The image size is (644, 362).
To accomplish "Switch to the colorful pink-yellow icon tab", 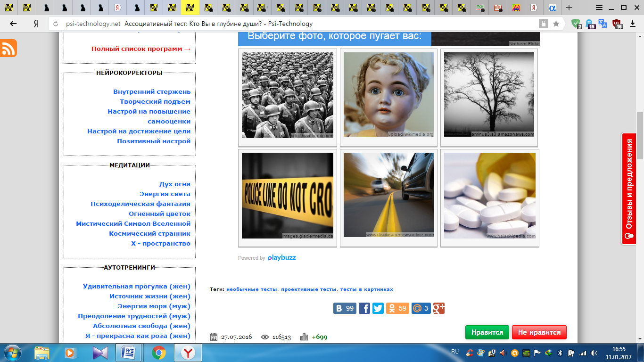I will [516, 8].
